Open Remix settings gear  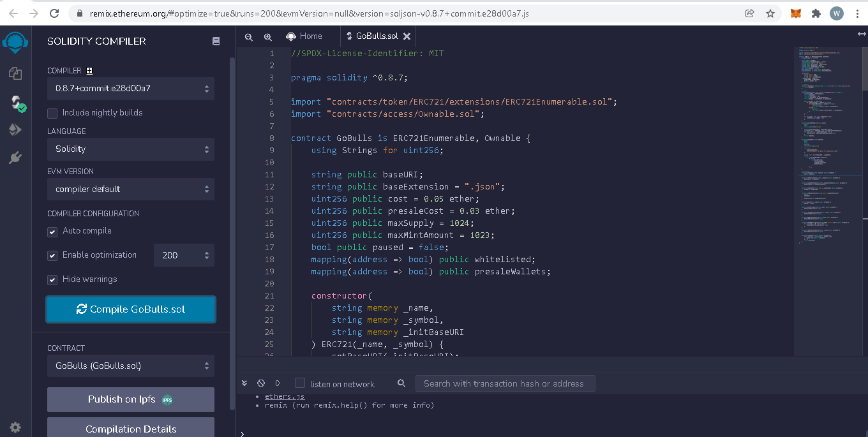[x=15, y=427]
